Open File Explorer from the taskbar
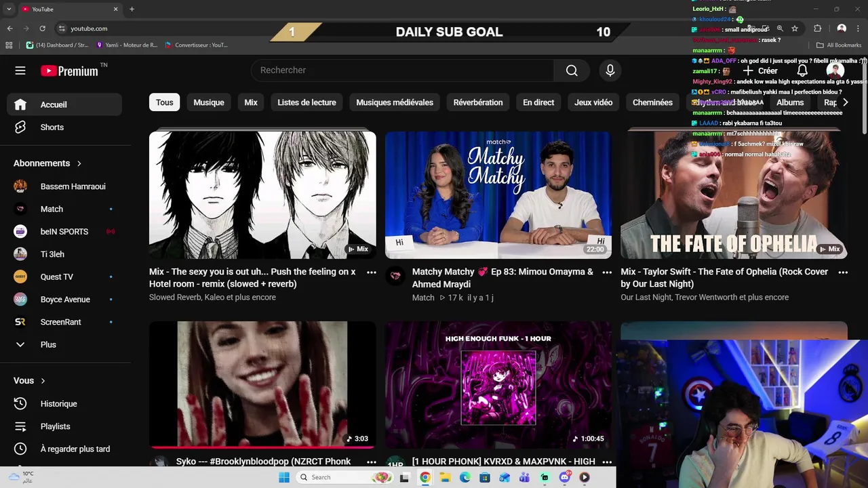The image size is (868, 488). click(445, 477)
